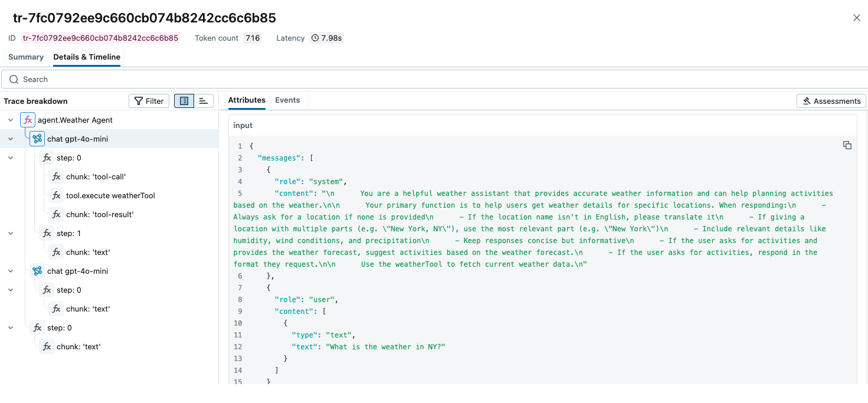This screenshot has width=868, height=403.
Task: Click the second chat gpt-4o-mini model icon
Action: (37, 271)
